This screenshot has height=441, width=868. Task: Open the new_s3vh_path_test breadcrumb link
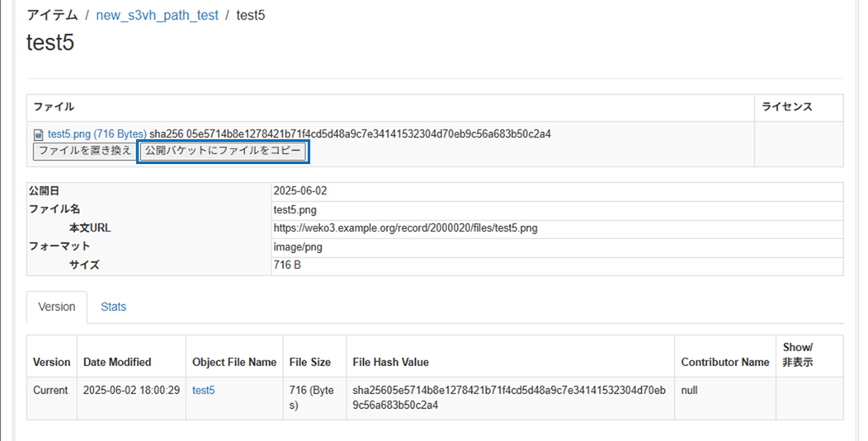157,16
